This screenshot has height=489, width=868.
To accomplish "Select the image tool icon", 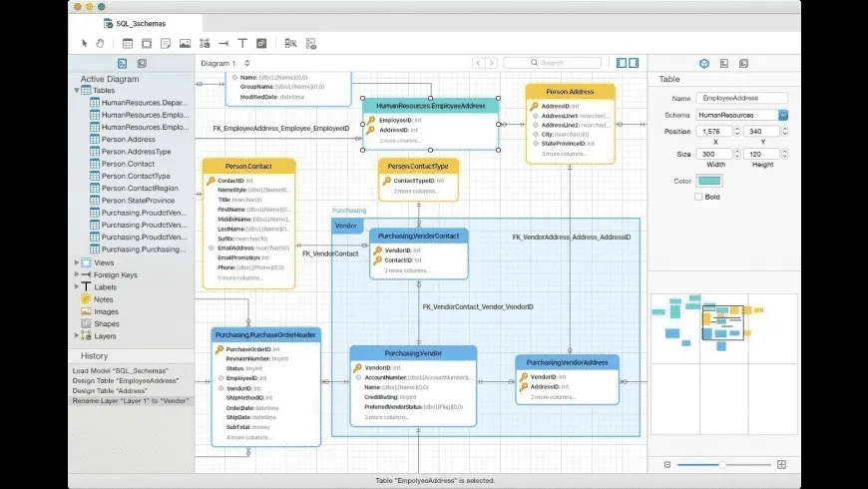I will click(x=185, y=43).
